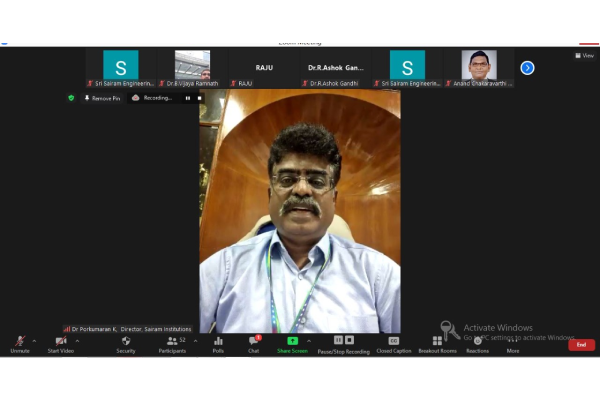Viewport: 600px width, 400px height.
Task: Open the Polls icon
Action: (x=218, y=344)
